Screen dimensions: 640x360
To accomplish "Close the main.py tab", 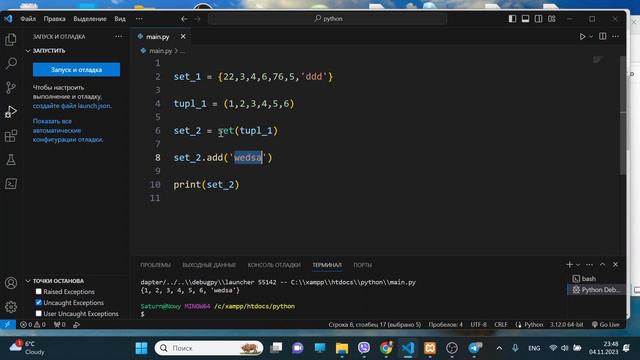I will point(183,36).
